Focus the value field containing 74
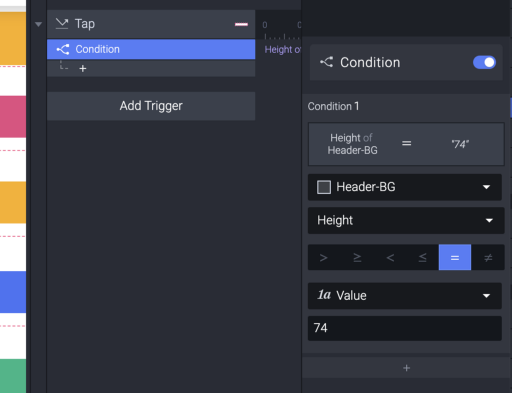Image resolution: width=512 pixels, height=393 pixels. (405, 328)
